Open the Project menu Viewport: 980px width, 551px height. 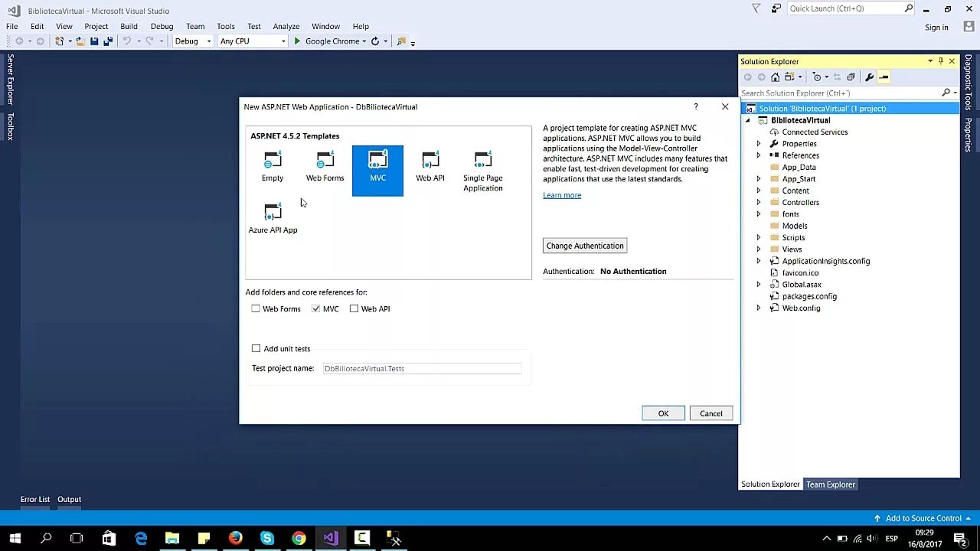point(96,26)
